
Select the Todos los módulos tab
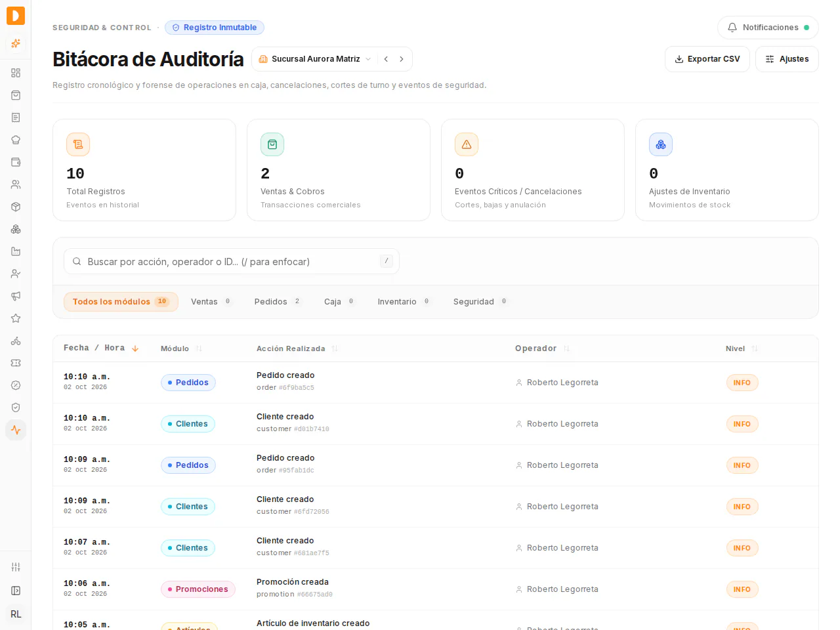click(x=121, y=302)
